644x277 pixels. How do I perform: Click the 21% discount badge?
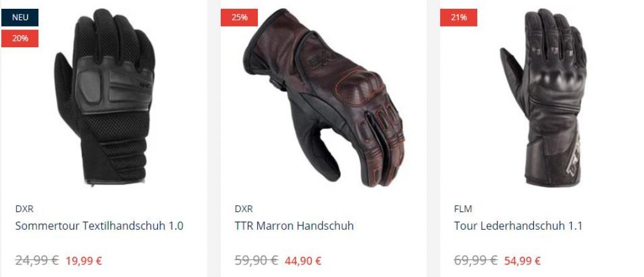click(x=458, y=18)
